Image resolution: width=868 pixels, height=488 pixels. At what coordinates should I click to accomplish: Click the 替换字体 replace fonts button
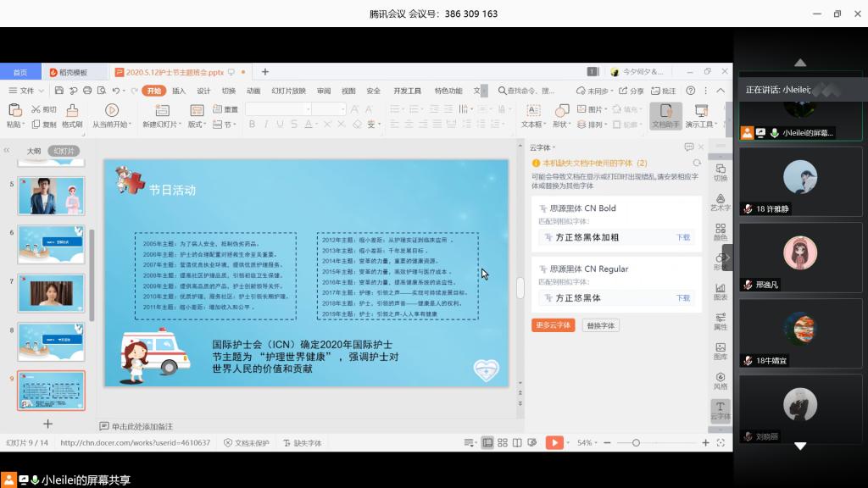pyautogui.click(x=601, y=324)
